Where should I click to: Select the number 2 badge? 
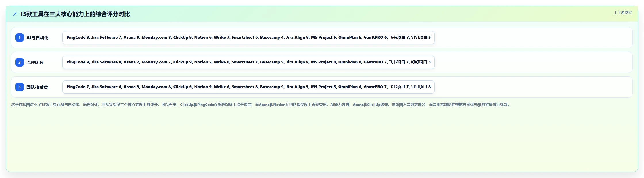click(x=20, y=62)
